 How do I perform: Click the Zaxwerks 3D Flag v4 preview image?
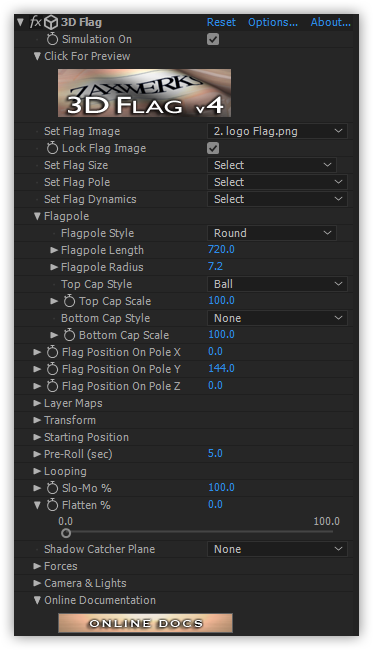tap(145, 93)
